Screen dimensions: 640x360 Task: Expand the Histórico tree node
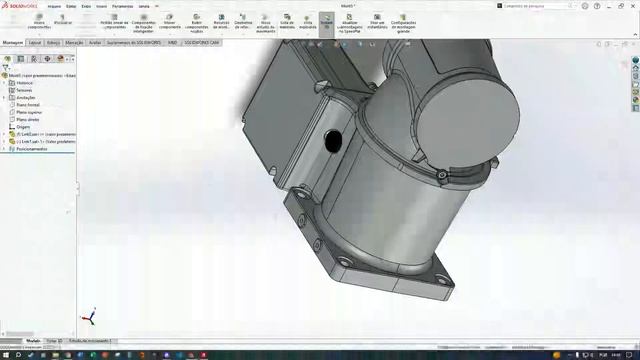4,83
